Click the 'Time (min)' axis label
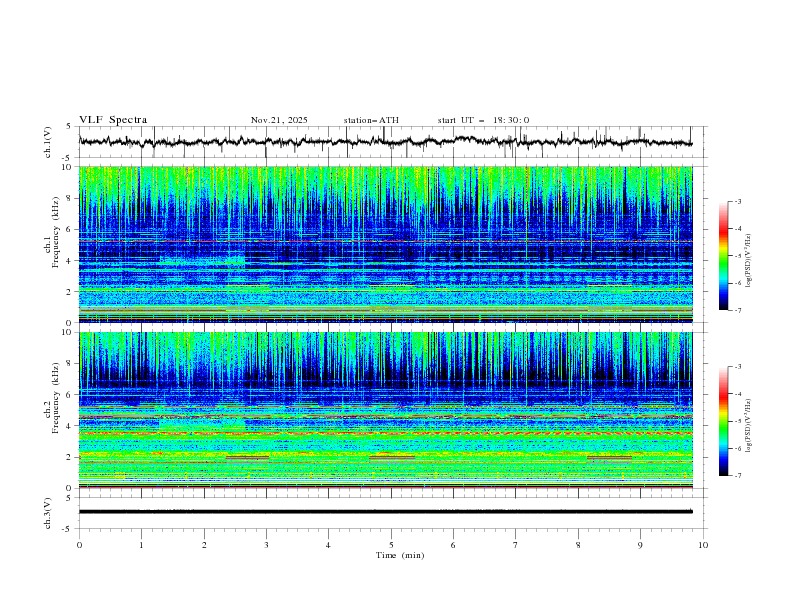This screenshot has width=792, height=612. (400, 555)
